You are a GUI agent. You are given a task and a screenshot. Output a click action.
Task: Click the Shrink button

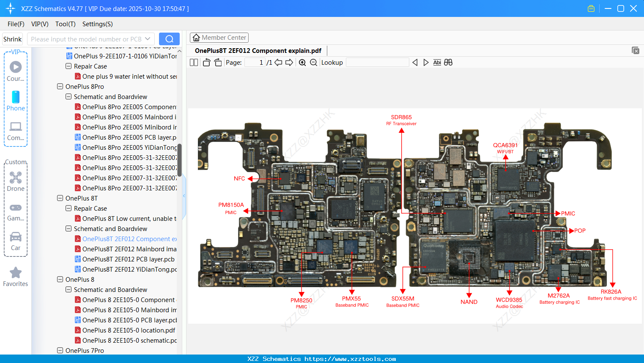coord(12,39)
